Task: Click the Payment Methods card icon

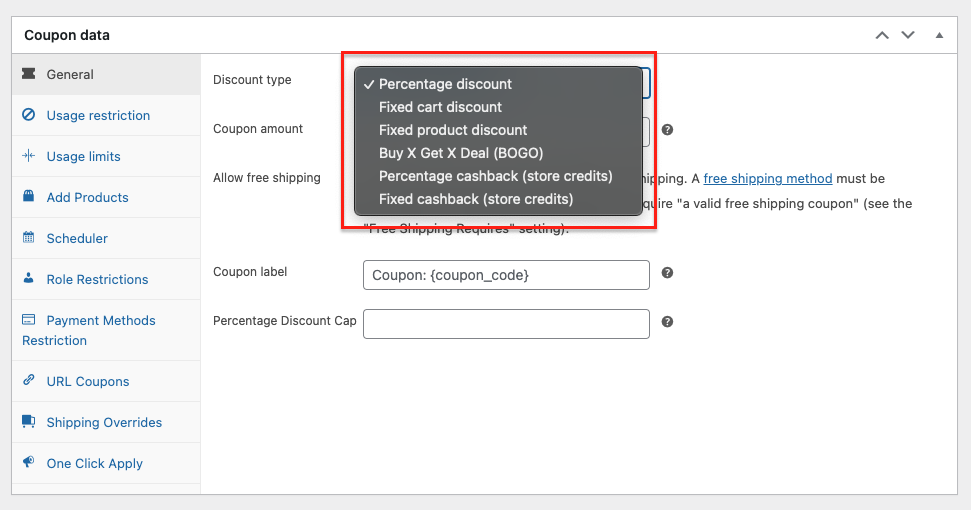Action: pos(28,319)
